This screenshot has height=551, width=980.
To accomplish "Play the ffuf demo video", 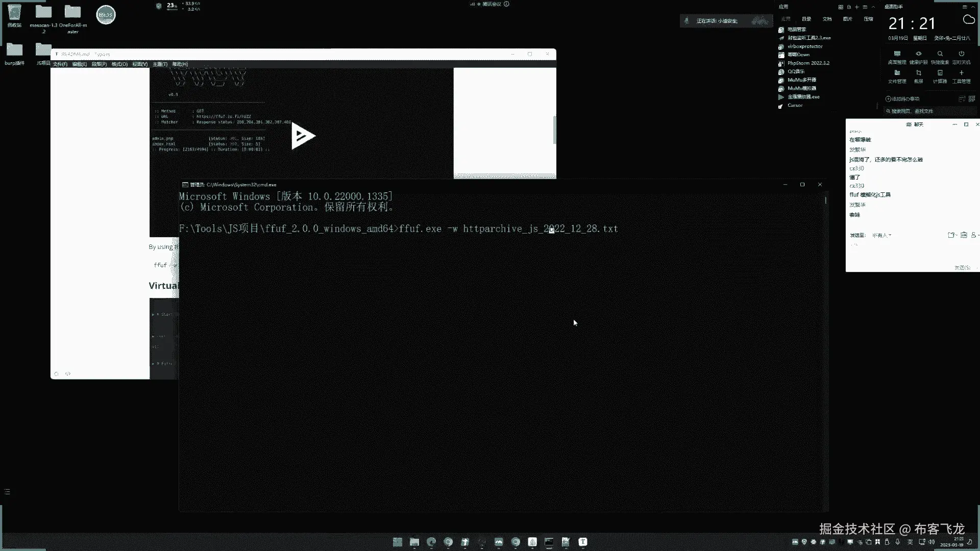I will coord(303,136).
